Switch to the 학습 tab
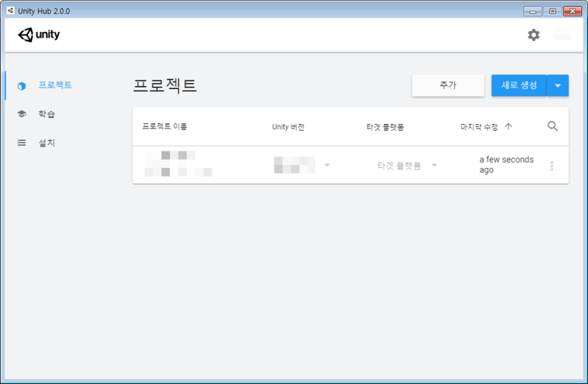 click(46, 113)
